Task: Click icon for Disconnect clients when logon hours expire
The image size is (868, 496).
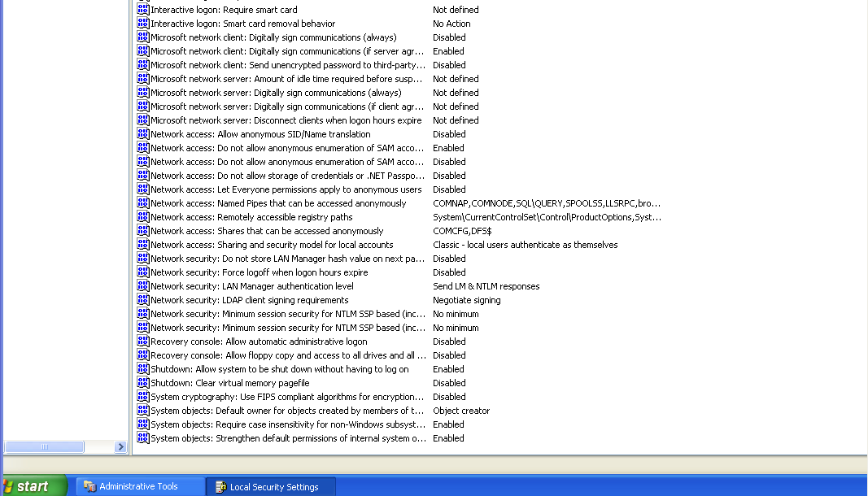Action: tap(143, 120)
